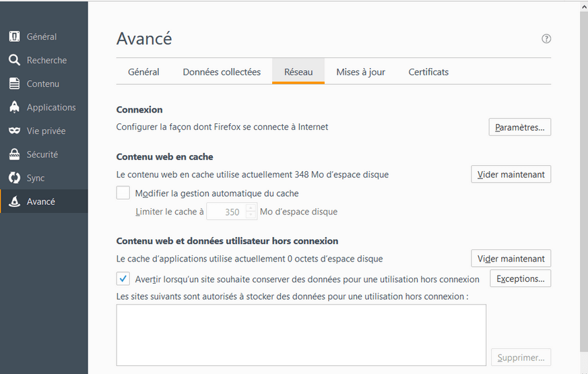Click heading Contenu web et données utilisateur hors connexion
The width and height of the screenshot is (588, 374).
227,241
